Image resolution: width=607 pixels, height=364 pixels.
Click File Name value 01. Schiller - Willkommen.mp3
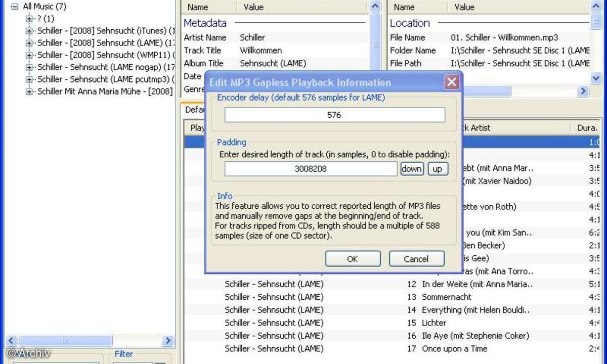(504, 37)
